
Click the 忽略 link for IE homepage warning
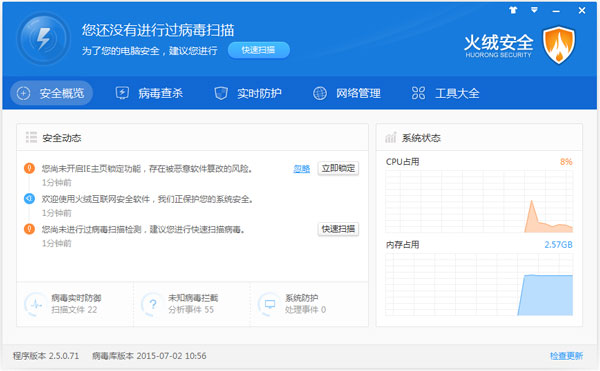click(x=302, y=169)
